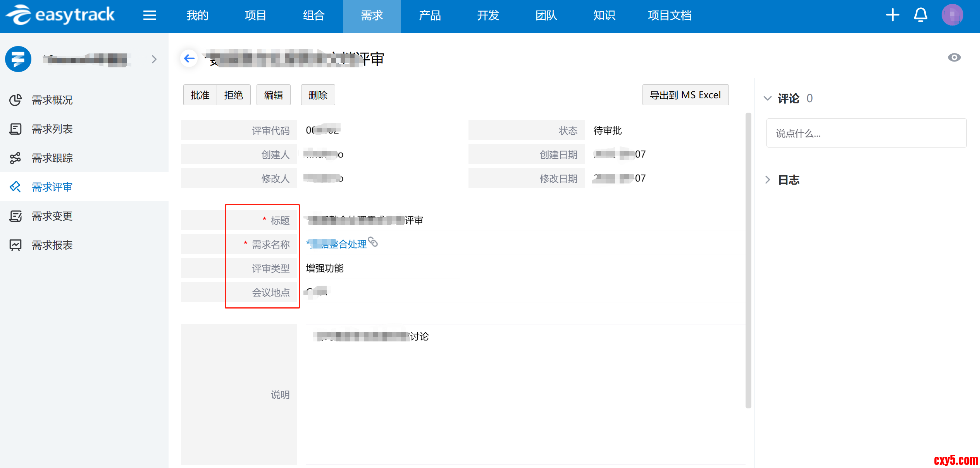Open 需求报表 sidebar item
Image resolution: width=980 pixels, height=468 pixels.
point(52,245)
